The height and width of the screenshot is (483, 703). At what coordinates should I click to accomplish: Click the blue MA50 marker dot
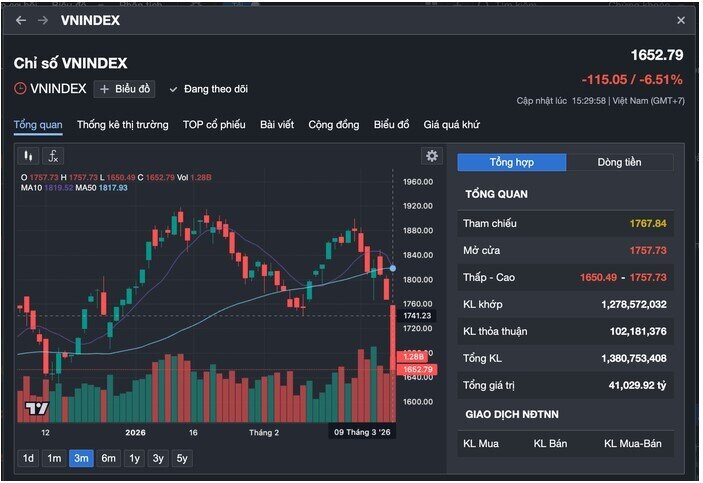(x=393, y=268)
